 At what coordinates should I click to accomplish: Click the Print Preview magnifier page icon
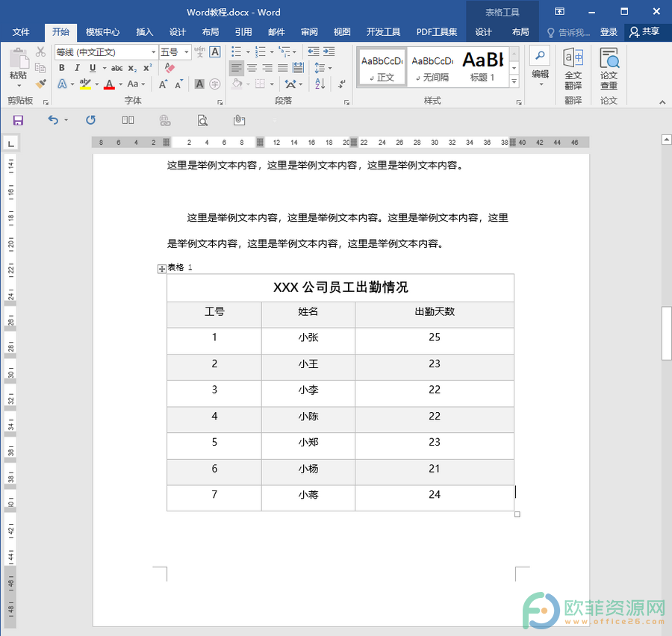tap(202, 120)
